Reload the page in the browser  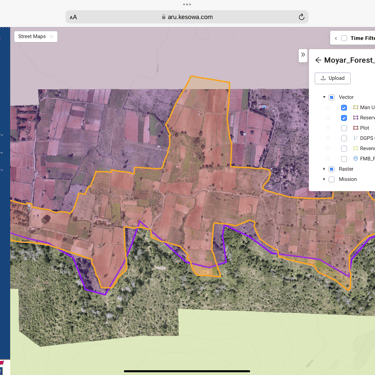coord(301,17)
